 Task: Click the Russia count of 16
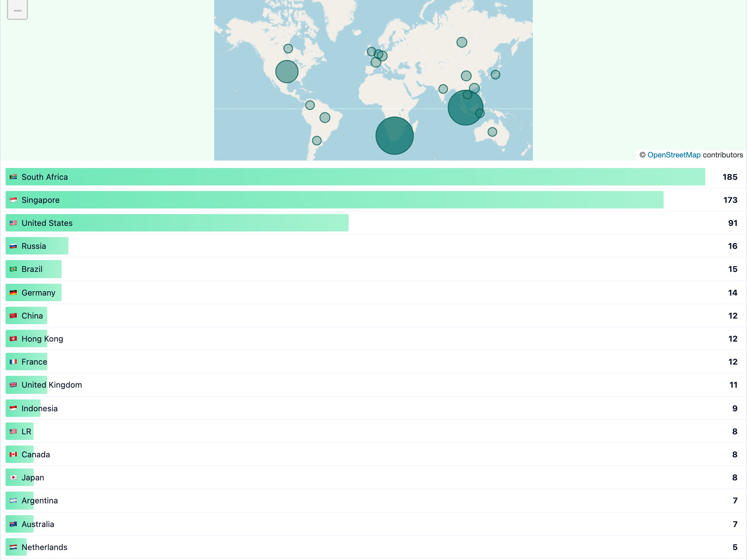coord(732,246)
